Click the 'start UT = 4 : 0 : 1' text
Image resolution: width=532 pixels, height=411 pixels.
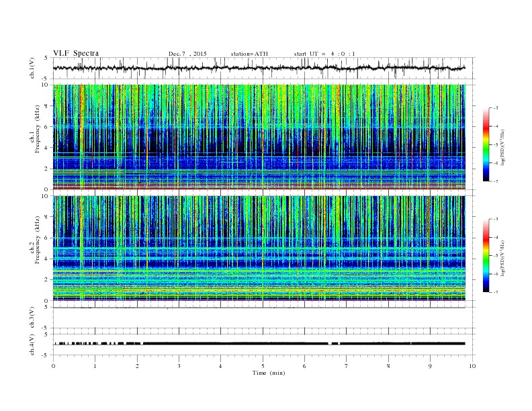pyautogui.click(x=324, y=54)
